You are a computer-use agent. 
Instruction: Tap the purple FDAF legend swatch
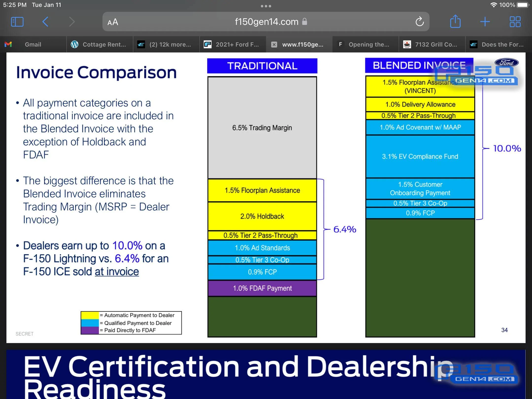pyautogui.click(x=90, y=330)
